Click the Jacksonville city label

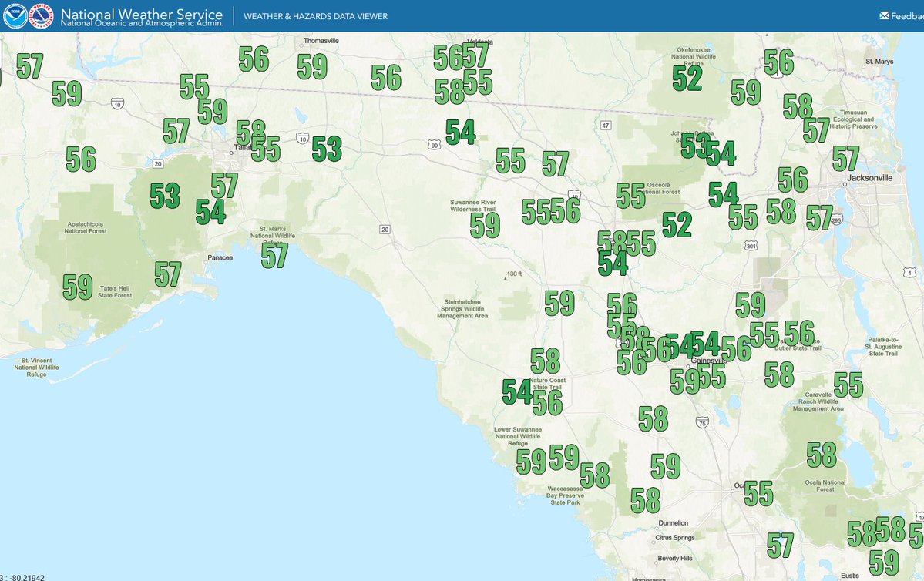870,177
